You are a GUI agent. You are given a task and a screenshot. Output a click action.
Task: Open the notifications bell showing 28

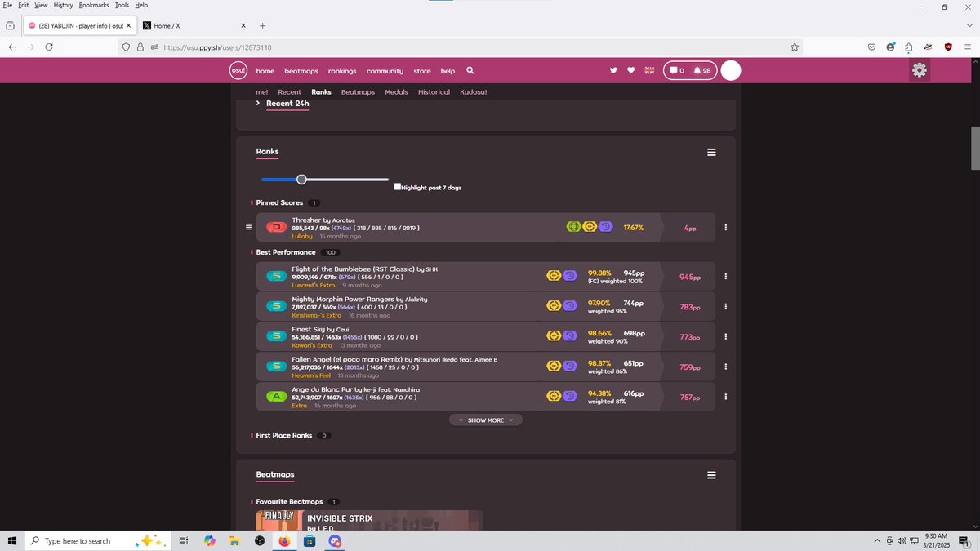(702, 71)
